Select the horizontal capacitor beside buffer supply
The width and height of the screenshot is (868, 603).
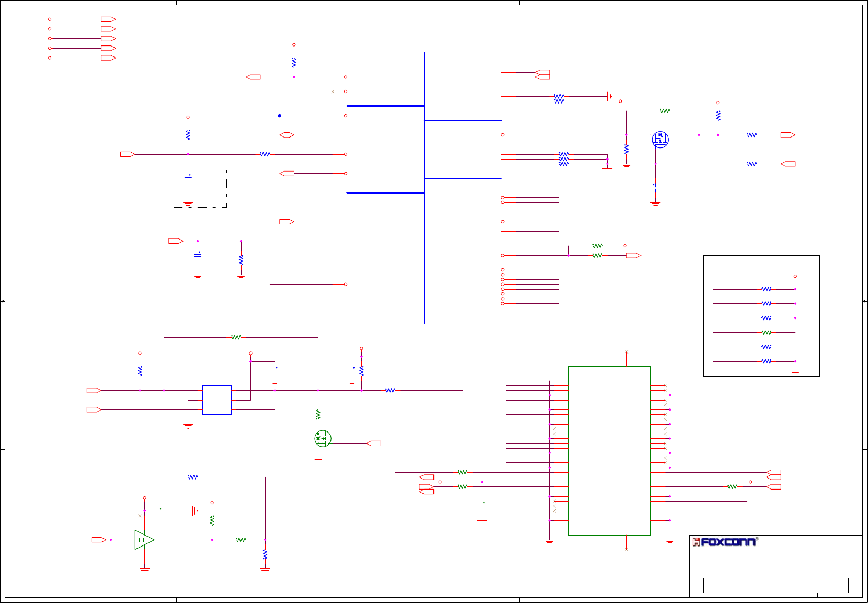164,511
